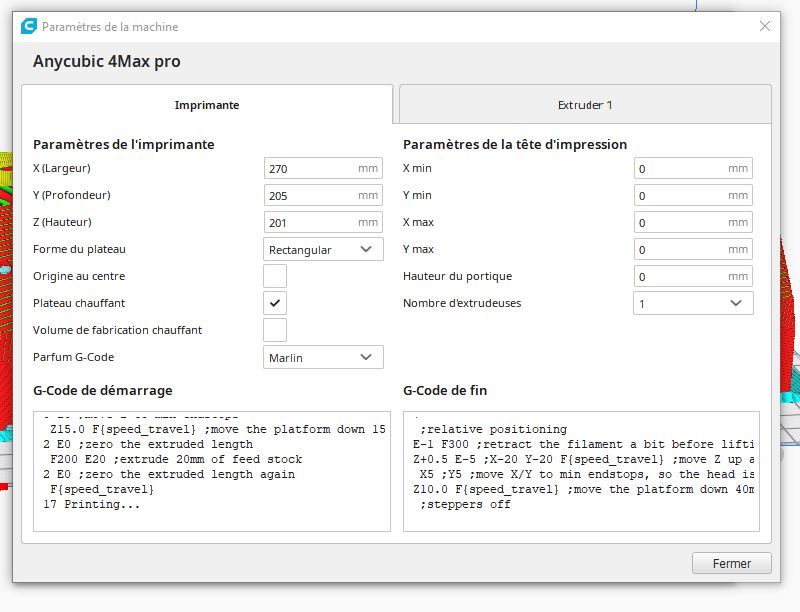This screenshot has width=800, height=612.
Task: Open the Nombre d'extrudeuses dropdown
Action: click(x=692, y=303)
